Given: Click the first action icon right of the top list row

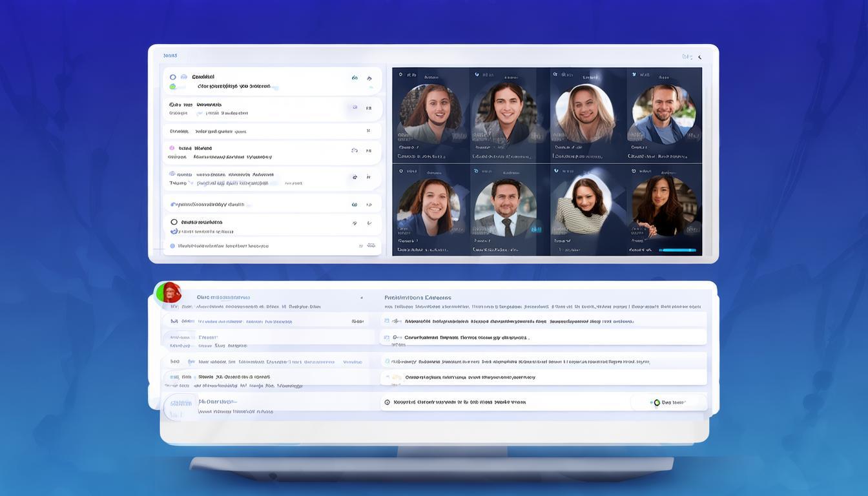Looking at the screenshot, I should click(x=355, y=77).
